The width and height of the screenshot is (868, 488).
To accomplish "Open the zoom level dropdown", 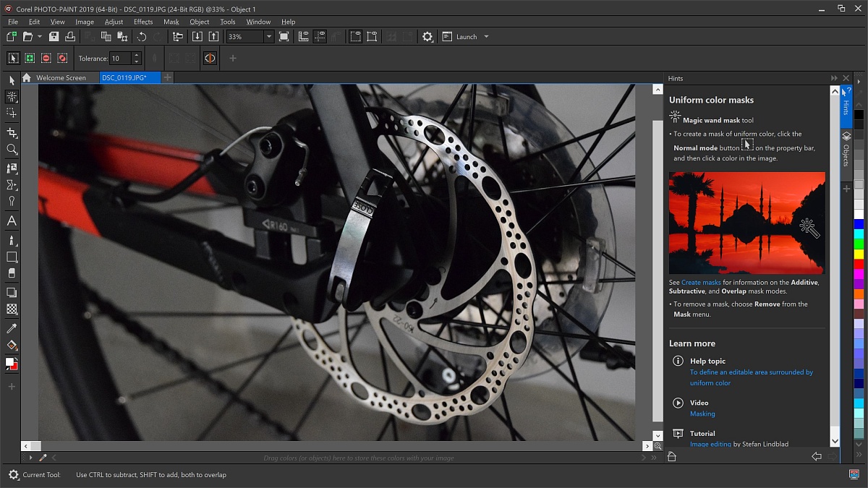I will [x=268, y=37].
